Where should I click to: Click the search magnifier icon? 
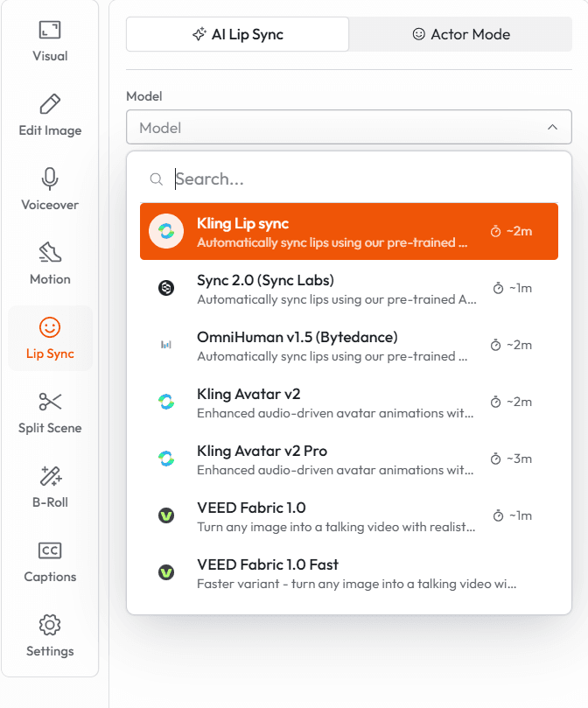pyautogui.click(x=157, y=179)
